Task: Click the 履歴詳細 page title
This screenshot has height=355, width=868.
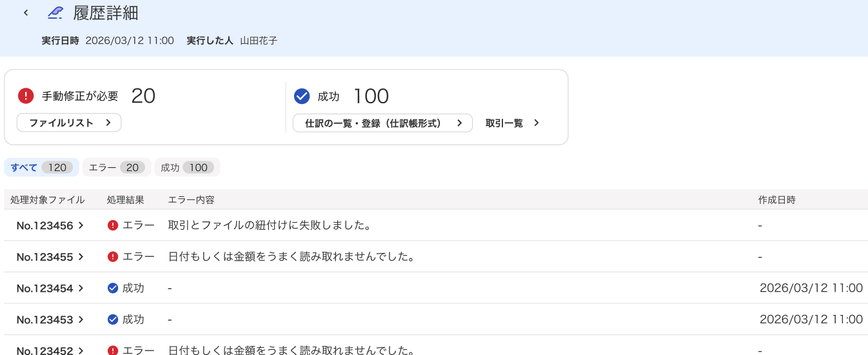Action: coord(106,13)
